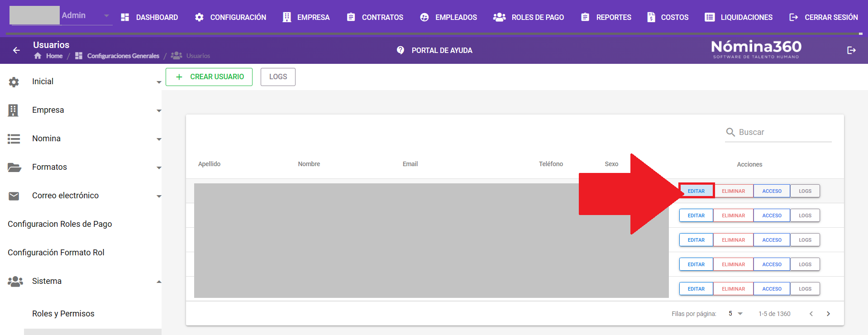868x335 pixels.
Task: Click the Contratos clipboard icon
Action: (351, 17)
